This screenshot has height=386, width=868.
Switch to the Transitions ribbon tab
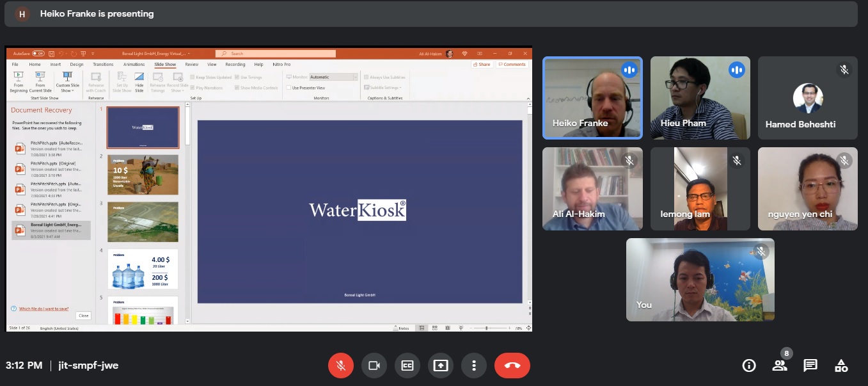(103, 65)
